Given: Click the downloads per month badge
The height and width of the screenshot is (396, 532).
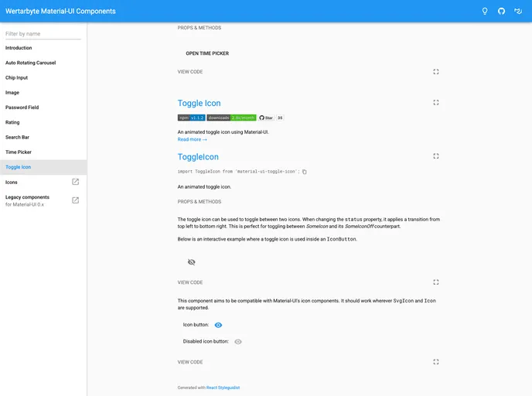Looking at the screenshot, I should (x=231, y=118).
